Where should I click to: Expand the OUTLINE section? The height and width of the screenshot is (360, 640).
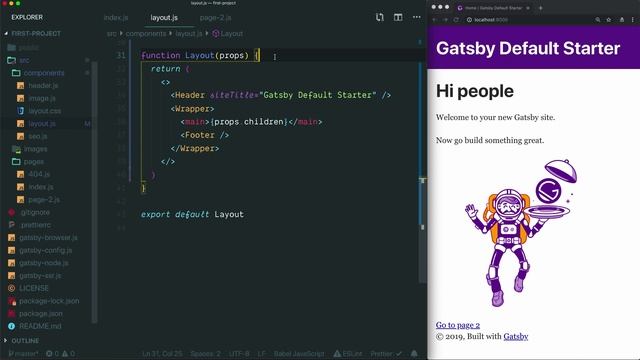point(22,340)
